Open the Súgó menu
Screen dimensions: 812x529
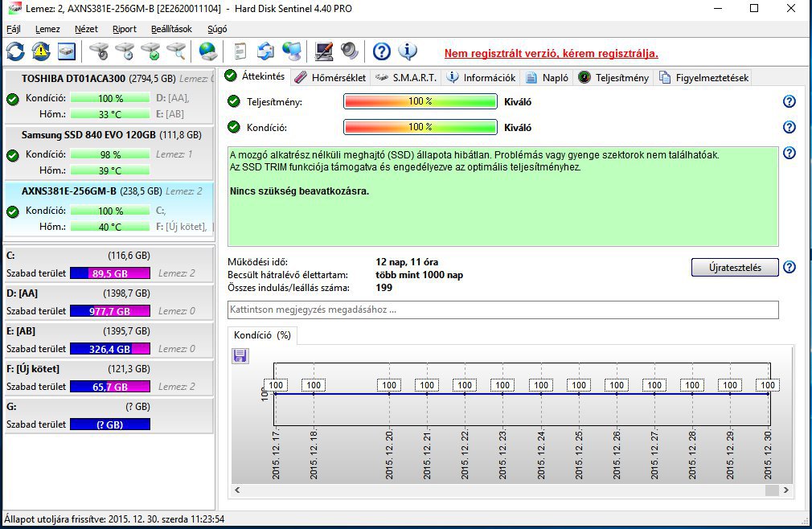(217, 29)
